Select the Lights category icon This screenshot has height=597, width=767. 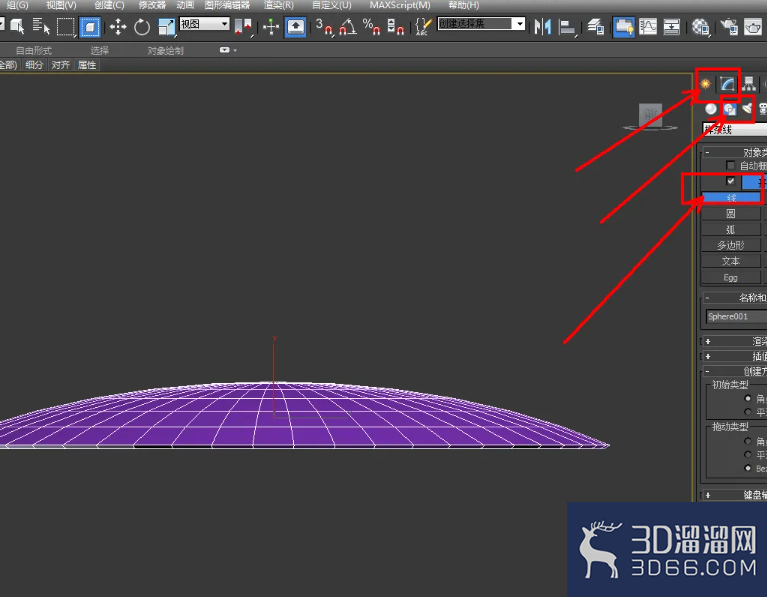pyautogui.click(x=747, y=108)
